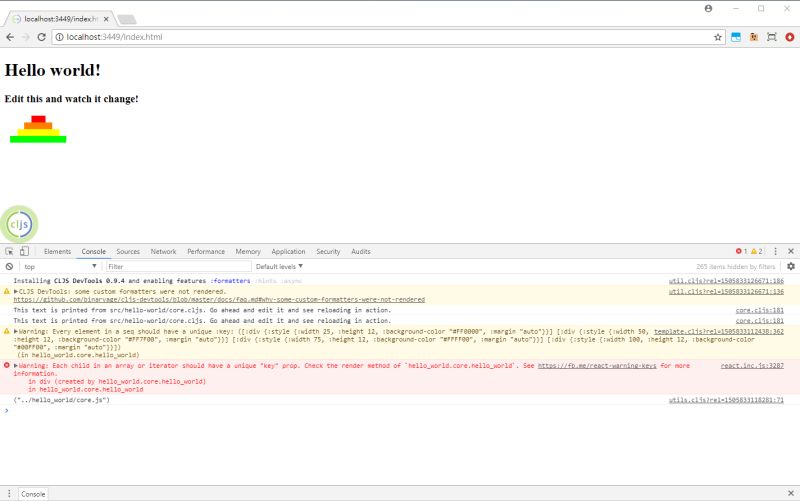Open a new browser tab
800x501 pixels.
tap(127, 19)
